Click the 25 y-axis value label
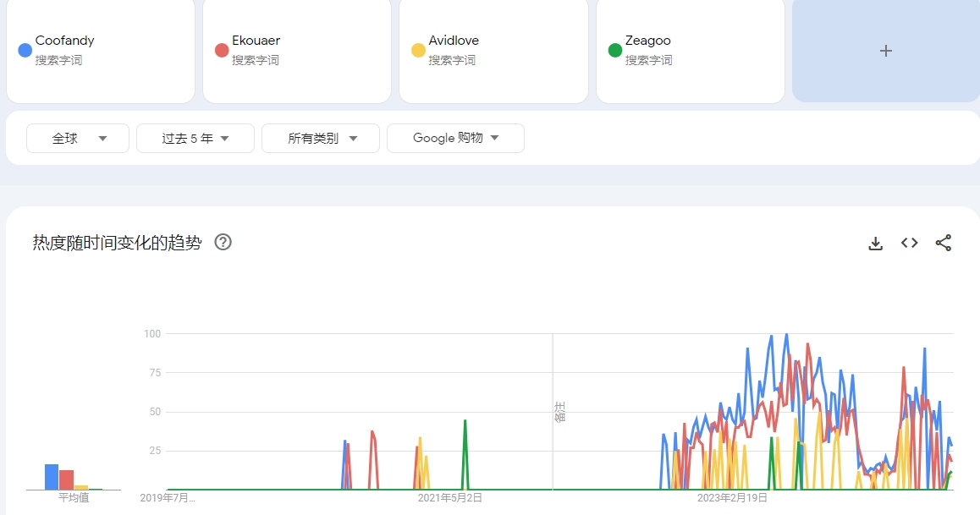 coord(155,451)
